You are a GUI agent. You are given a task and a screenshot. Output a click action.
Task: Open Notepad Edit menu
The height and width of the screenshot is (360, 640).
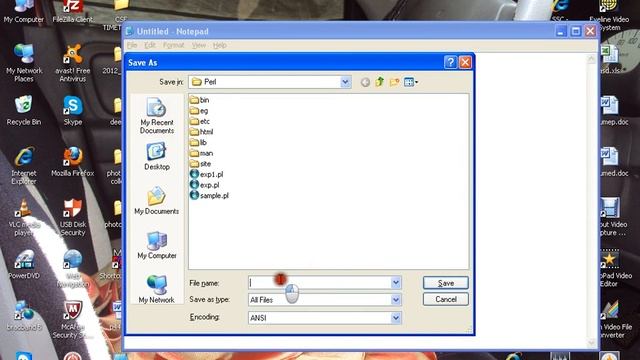(150, 45)
